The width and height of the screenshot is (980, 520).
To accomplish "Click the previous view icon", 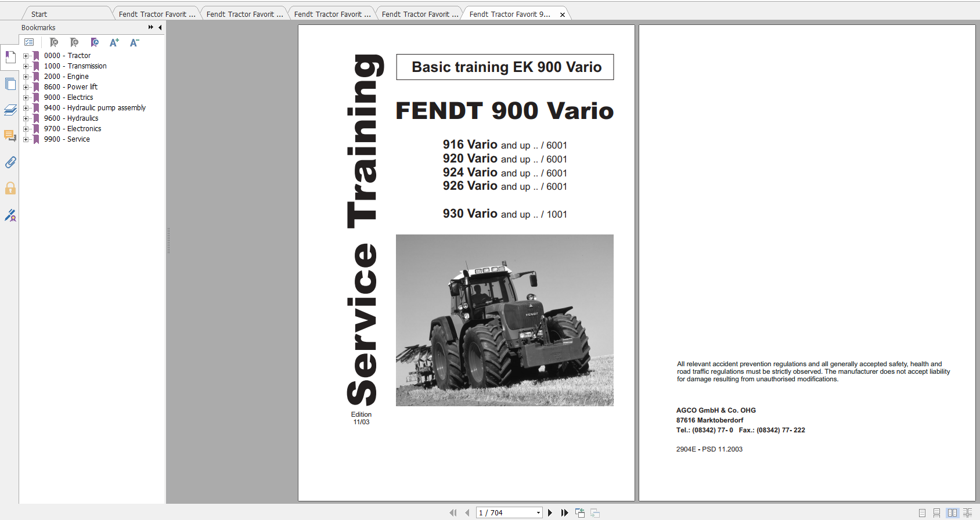I will coord(580,512).
